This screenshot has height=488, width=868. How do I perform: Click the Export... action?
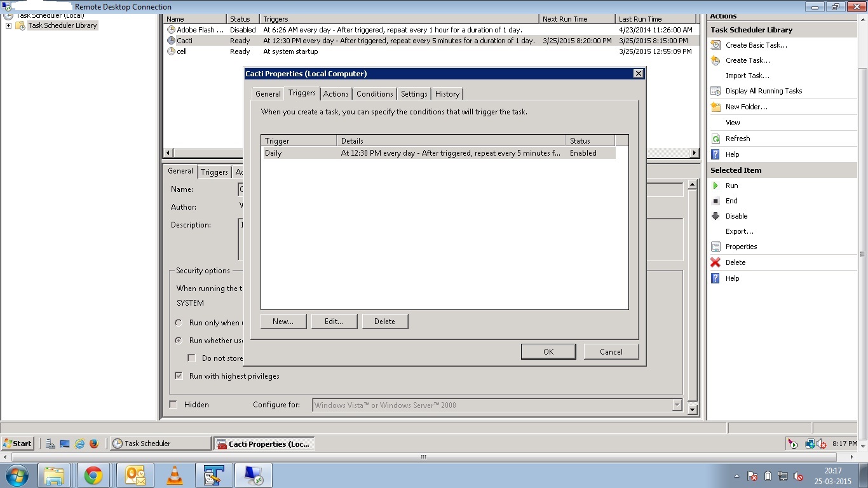740,231
